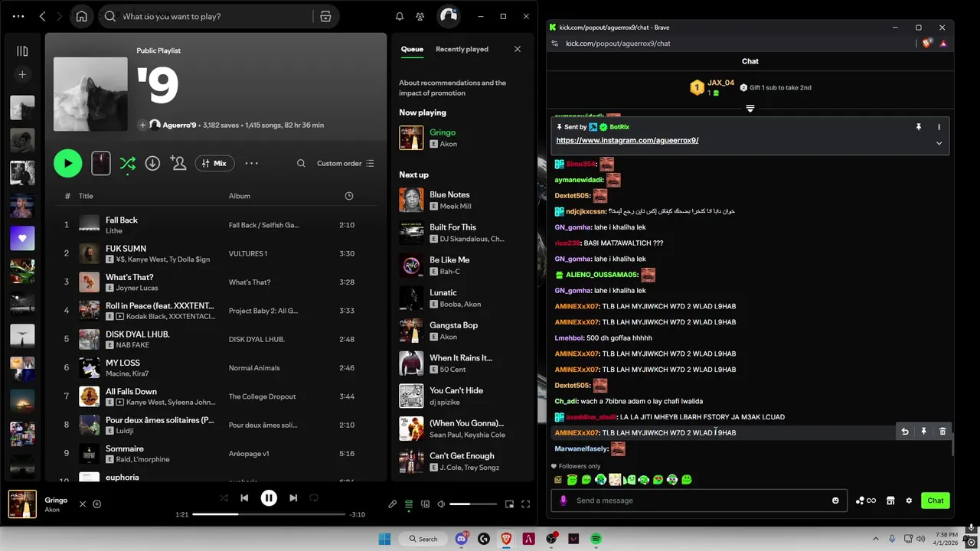Open Spotify from the Windows taskbar
The image size is (980, 551).
point(596,539)
